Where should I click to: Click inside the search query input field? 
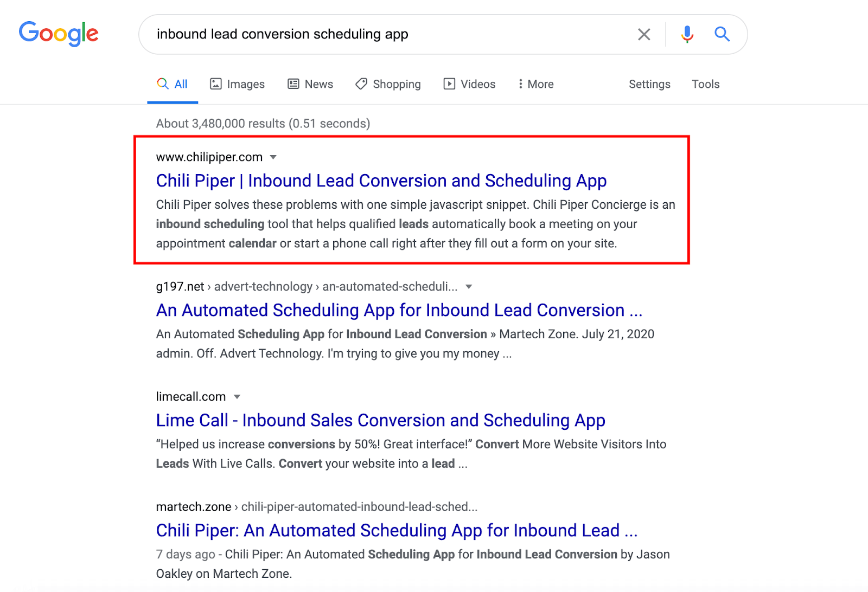click(380, 34)
